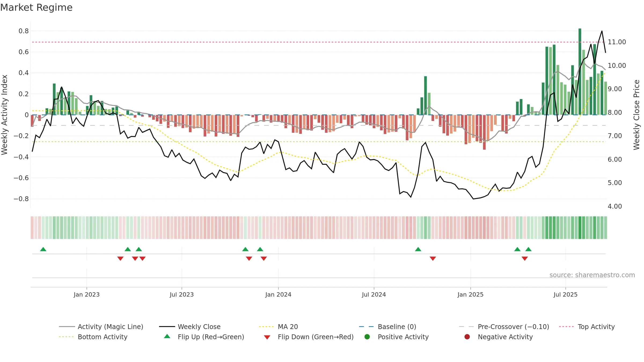
Task: Click the Jul 2024 x-axis label
Action: (374, 295)
